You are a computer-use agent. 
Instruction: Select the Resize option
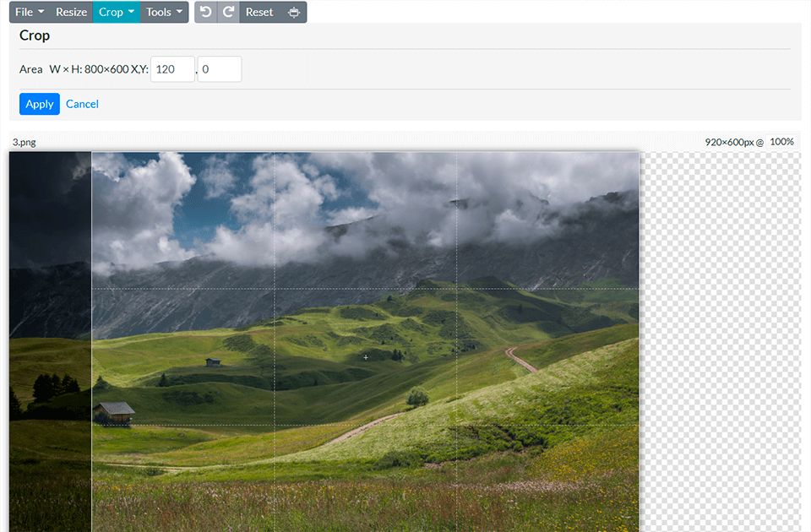click(71, 12)
